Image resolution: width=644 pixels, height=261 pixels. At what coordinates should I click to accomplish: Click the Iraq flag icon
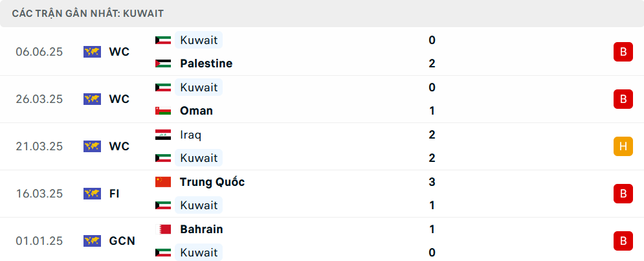point(163,135)
